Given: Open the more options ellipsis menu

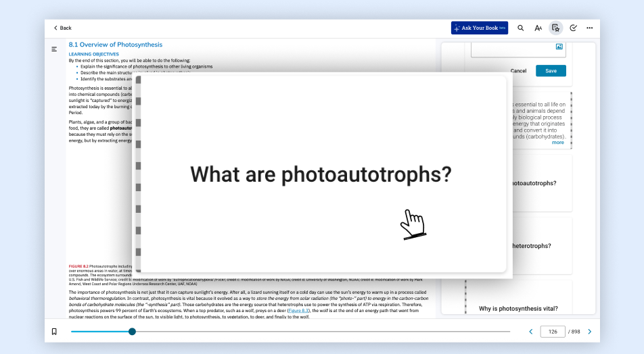Looking at the screenshot, I should coord(590,28).
